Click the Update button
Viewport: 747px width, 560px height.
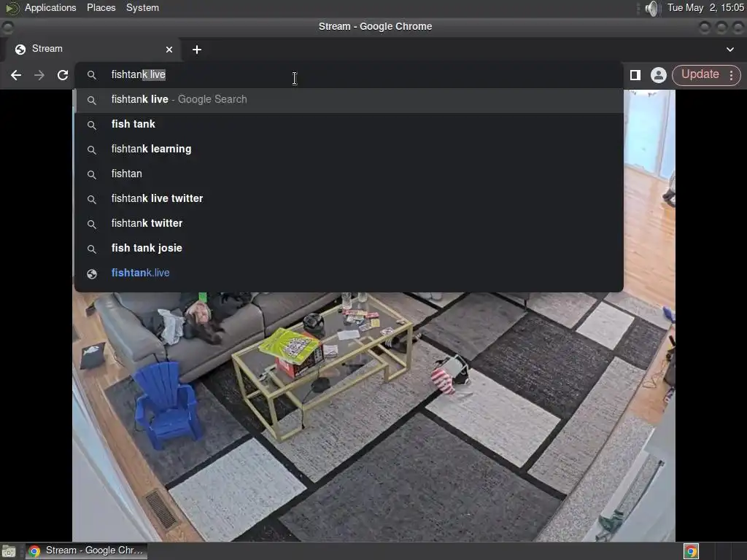click(700, 74)
